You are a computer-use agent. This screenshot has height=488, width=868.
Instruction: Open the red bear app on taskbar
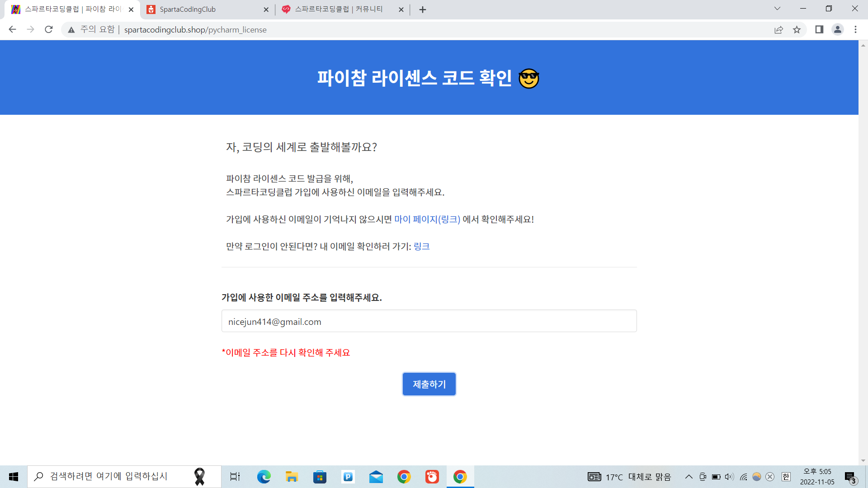(x=432, y=477)
